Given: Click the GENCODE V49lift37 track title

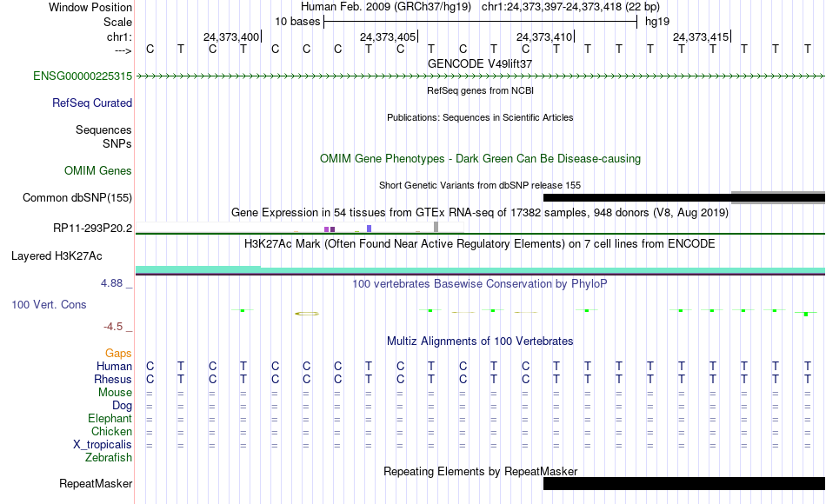Looking at the screenshot, I should pos(480,63).
